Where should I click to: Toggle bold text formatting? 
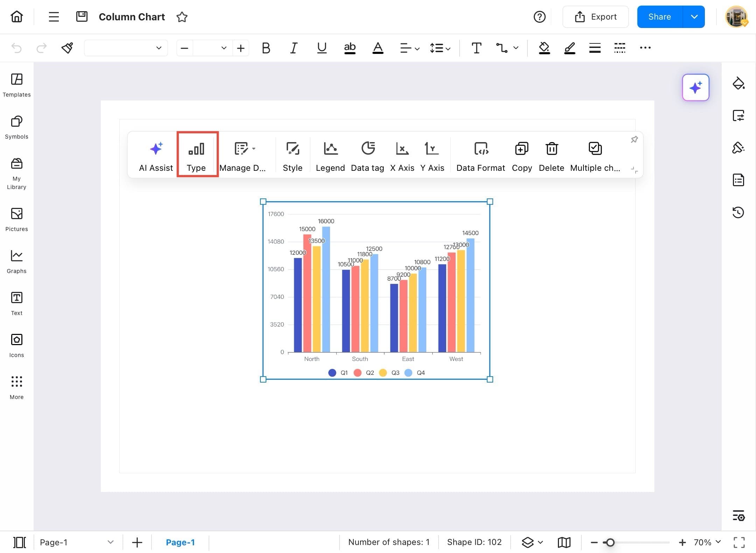click(266, 48)
